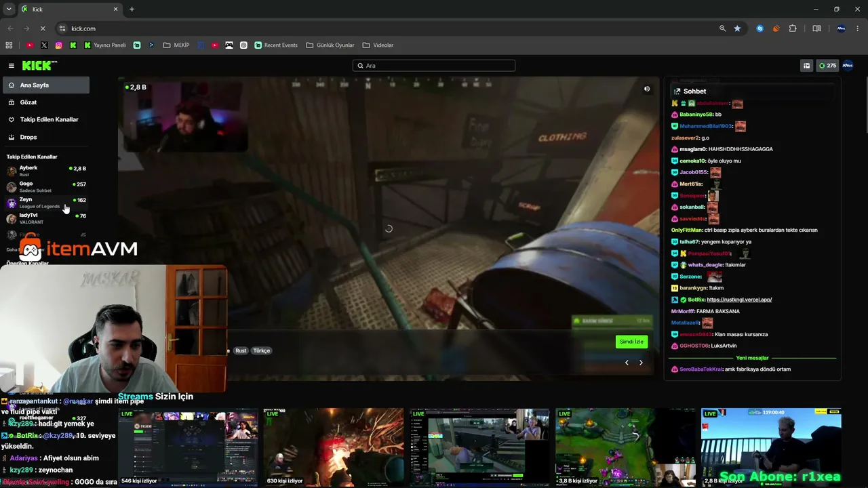Screen dimensions: 868x488
Task: Open Drops in the sidebar
Action: 46,137
